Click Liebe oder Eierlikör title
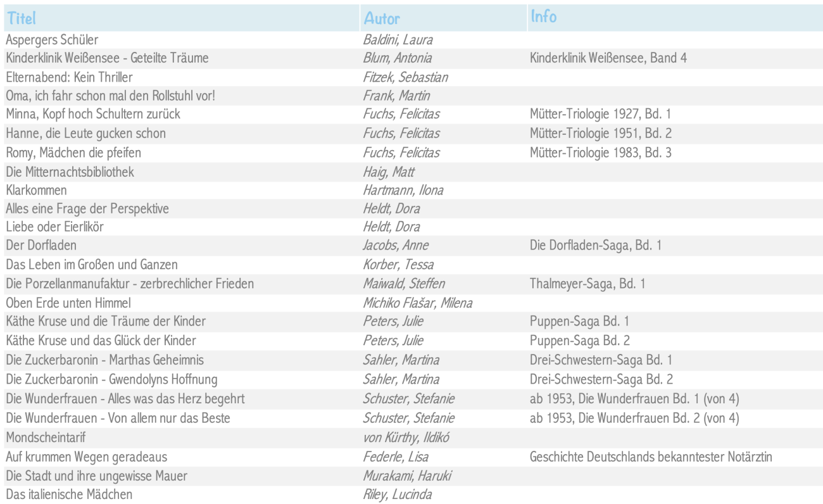This screenshot has width=823, height=504. [x=54, y=227]
